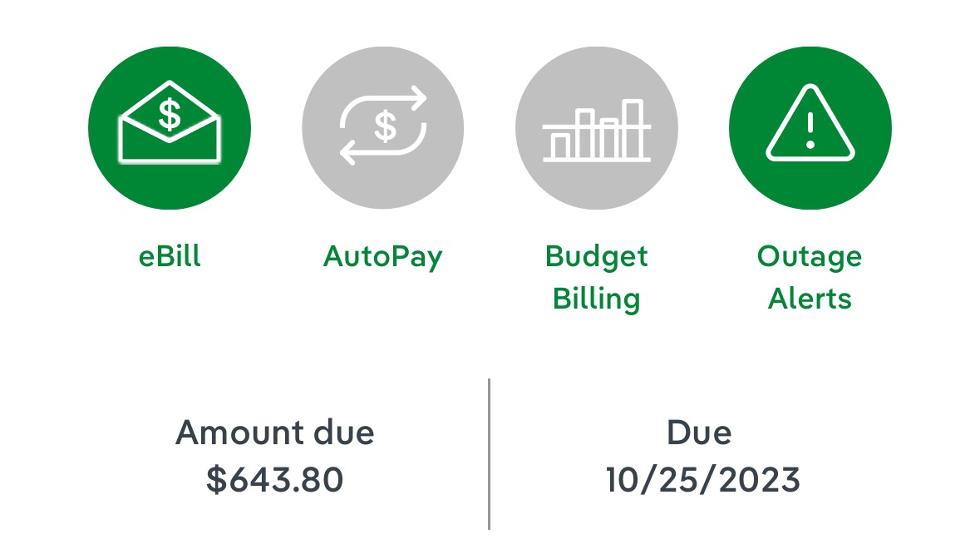The image size is (980, 554).
Task: Click the tallest bar in Budget Billing chart
Action: (633, 127)
